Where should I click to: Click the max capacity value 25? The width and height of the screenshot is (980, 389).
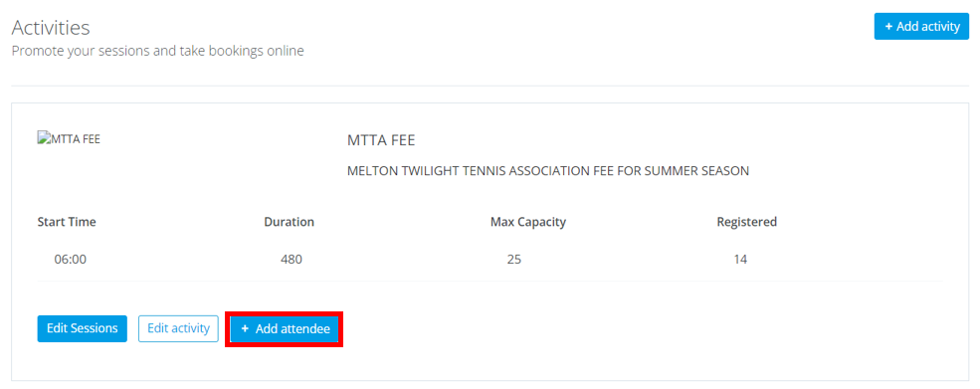[513, 259]
